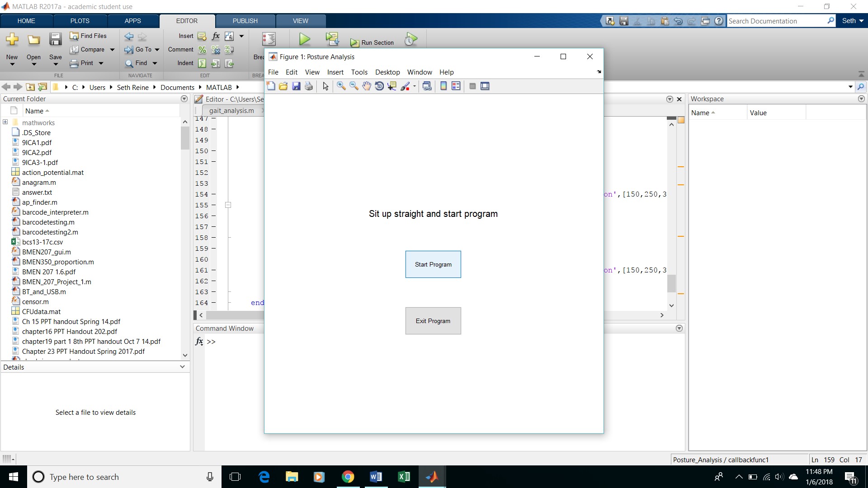Viewport: 868px width, 488px height.
Task: Click the Print Figure icon
Action: (309, 86)
